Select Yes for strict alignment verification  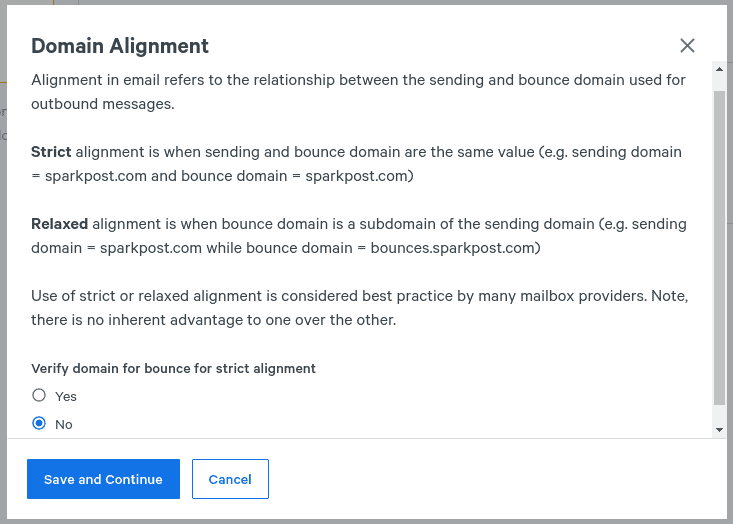pos(39,395)
